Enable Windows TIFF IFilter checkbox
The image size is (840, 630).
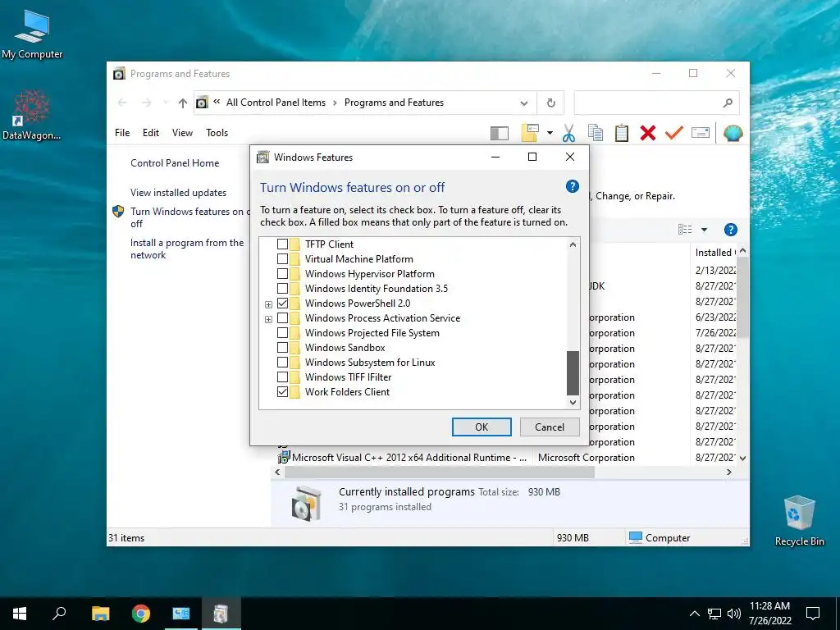coord(282,377)
